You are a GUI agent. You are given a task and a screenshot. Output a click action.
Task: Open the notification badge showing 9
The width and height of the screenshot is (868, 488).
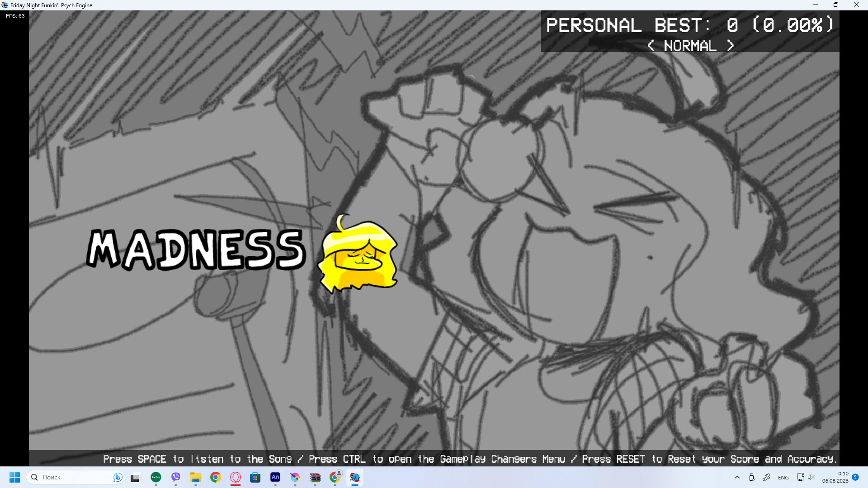pos(855,477)
